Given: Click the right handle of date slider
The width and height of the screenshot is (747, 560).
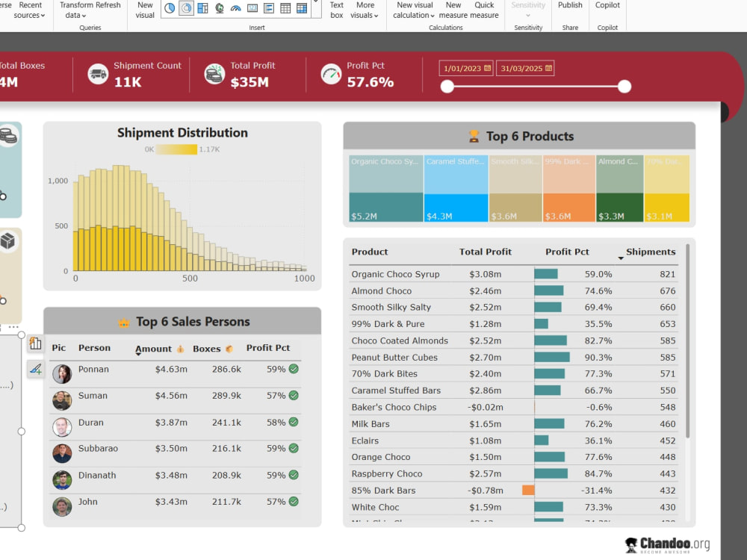Looking at the screenshot, I should 624,86.
